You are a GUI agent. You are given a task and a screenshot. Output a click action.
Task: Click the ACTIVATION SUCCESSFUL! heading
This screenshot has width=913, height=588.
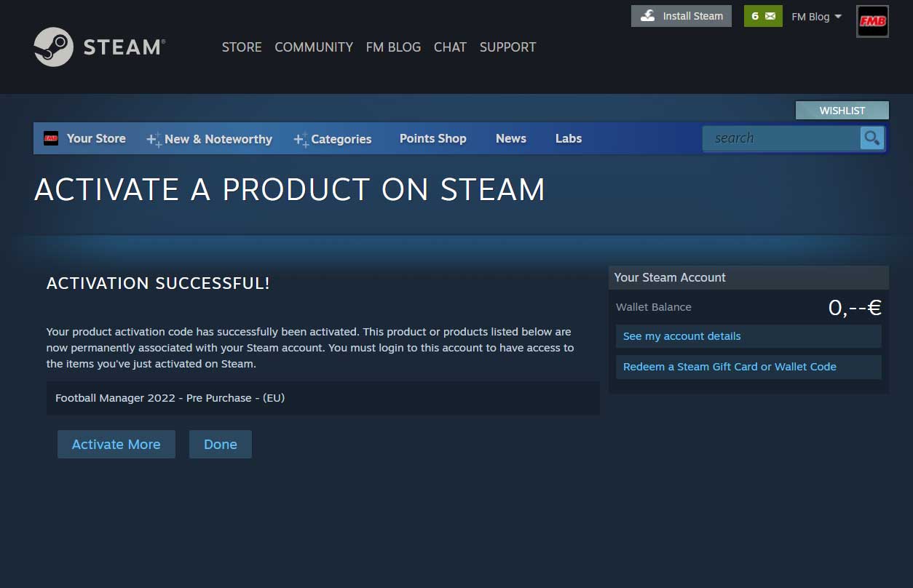click(x=158, y=283)
